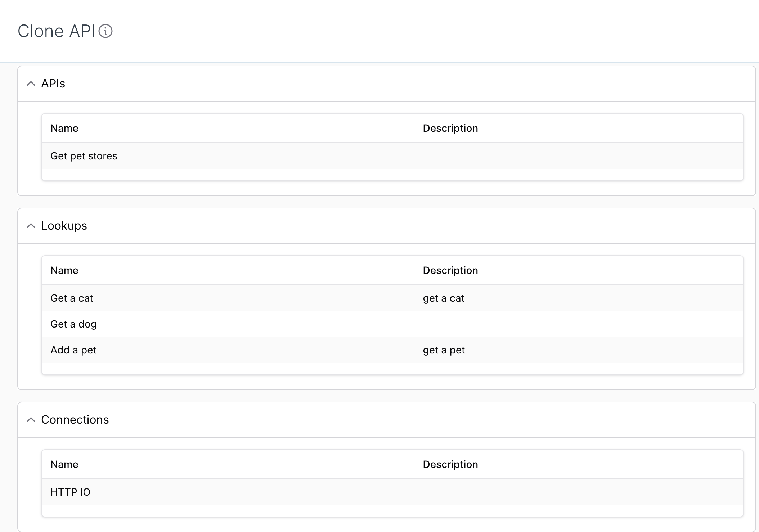The height and width of the screenshot is (532, 759).
Task: Select the Get pet stores row
Action: click(x=392, y=156)
